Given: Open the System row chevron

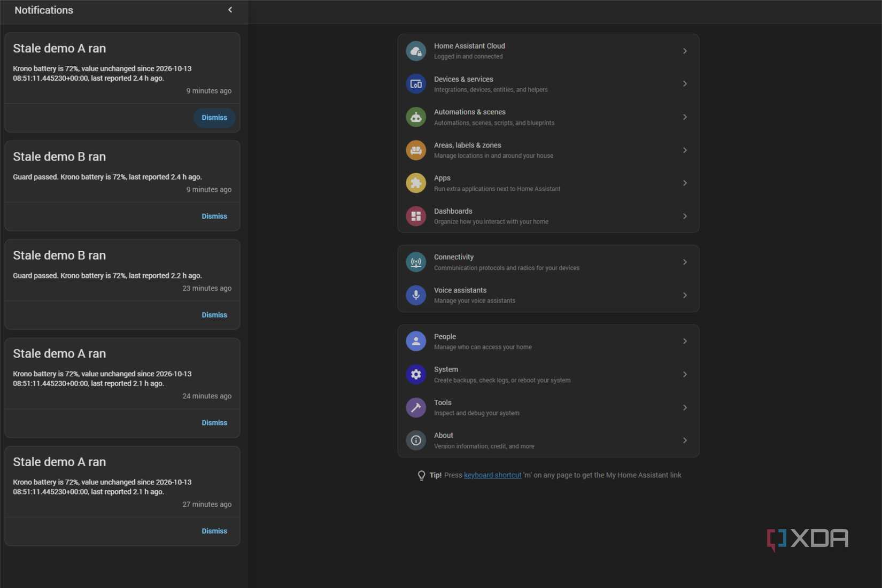Looking at the screenshot, I should point(685,374).
